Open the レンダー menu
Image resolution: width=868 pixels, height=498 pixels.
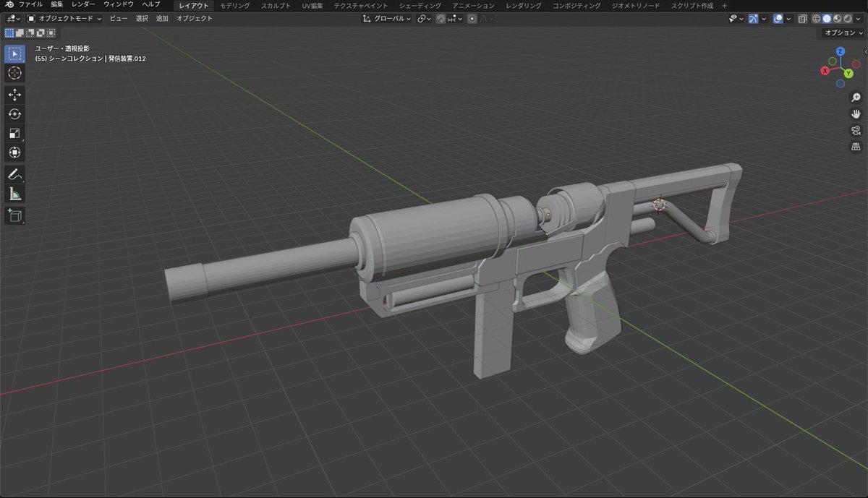[x=83, y=5]
